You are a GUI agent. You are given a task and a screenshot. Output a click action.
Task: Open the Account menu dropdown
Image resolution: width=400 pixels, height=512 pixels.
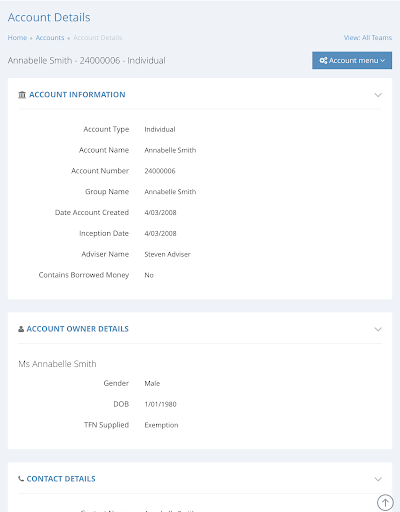(x=352, y=60)
